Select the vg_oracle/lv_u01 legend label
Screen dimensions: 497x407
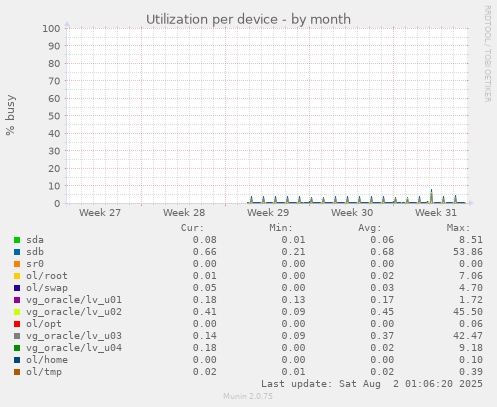pyautogui.click(x=74, y=300)
